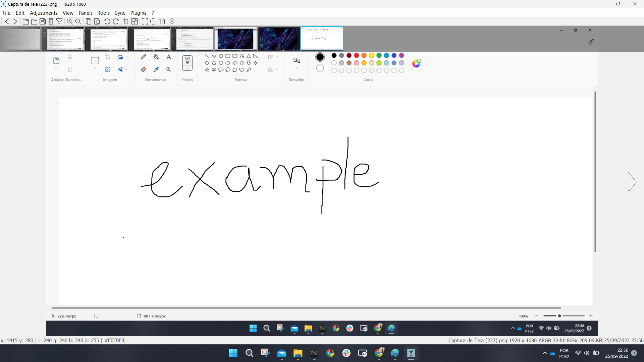Choose the rectangular selection tool
This screenshot has width=644, height=362.
[95, 60]
